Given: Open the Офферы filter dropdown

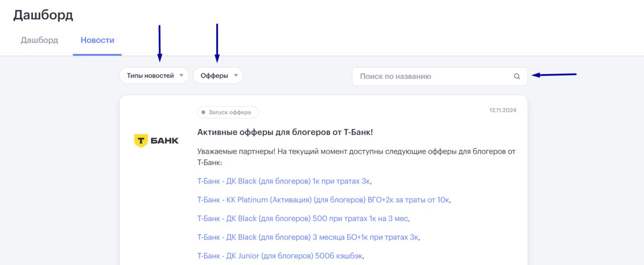Looking at the screenshot, I should [218, 76].
